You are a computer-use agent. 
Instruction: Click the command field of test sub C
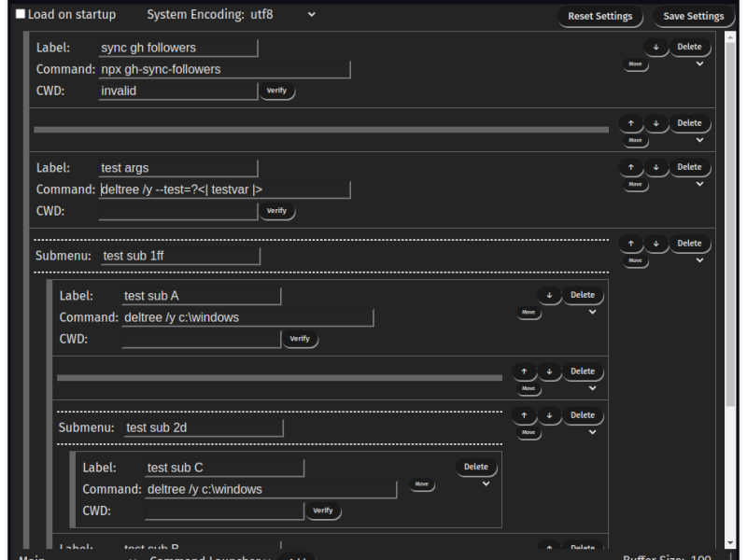pos(271,489)
